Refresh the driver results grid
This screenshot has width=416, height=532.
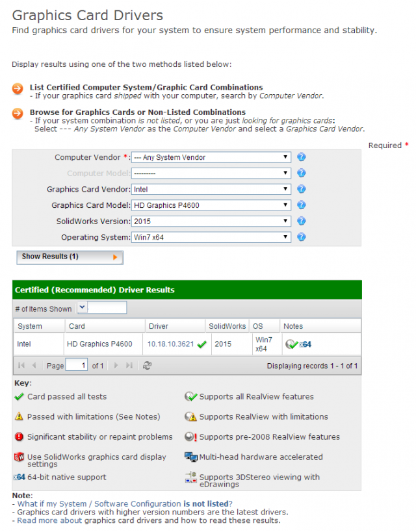tap(147, 366)
